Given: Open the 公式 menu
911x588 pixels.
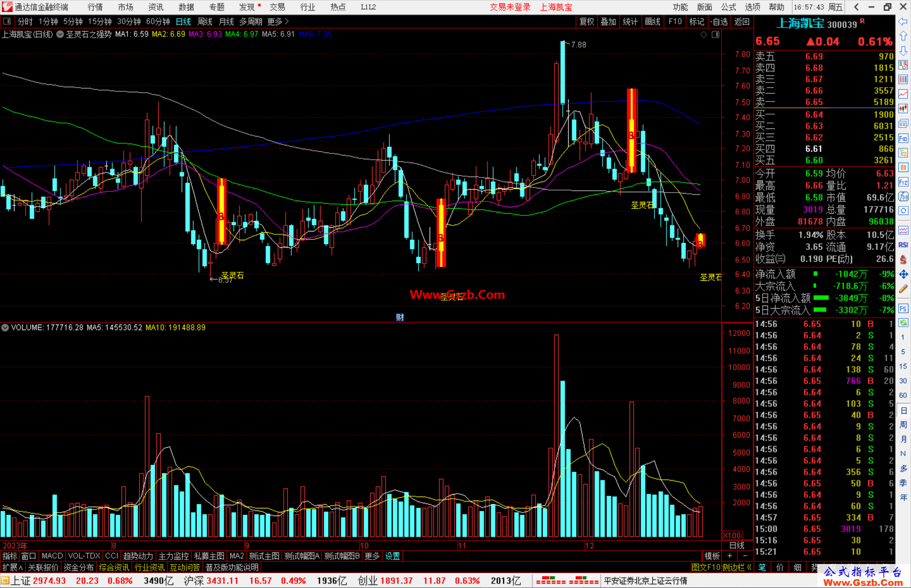Looking at the screenshot, I should (x=728, y=7).
